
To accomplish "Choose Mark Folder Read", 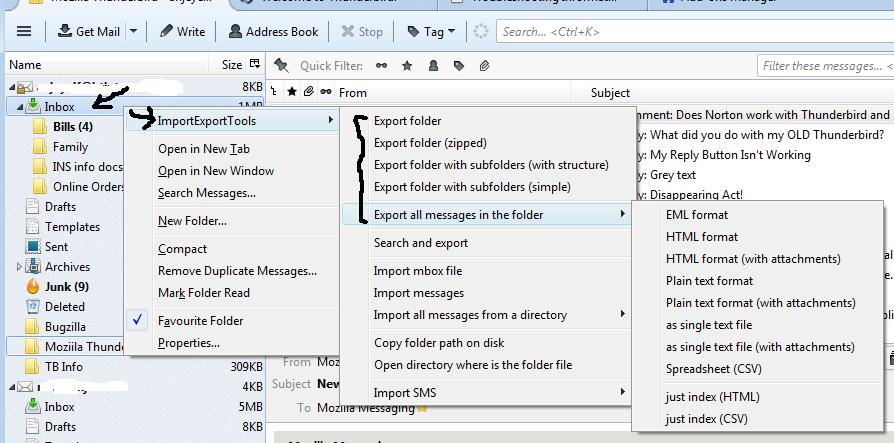I will (204, 292).
